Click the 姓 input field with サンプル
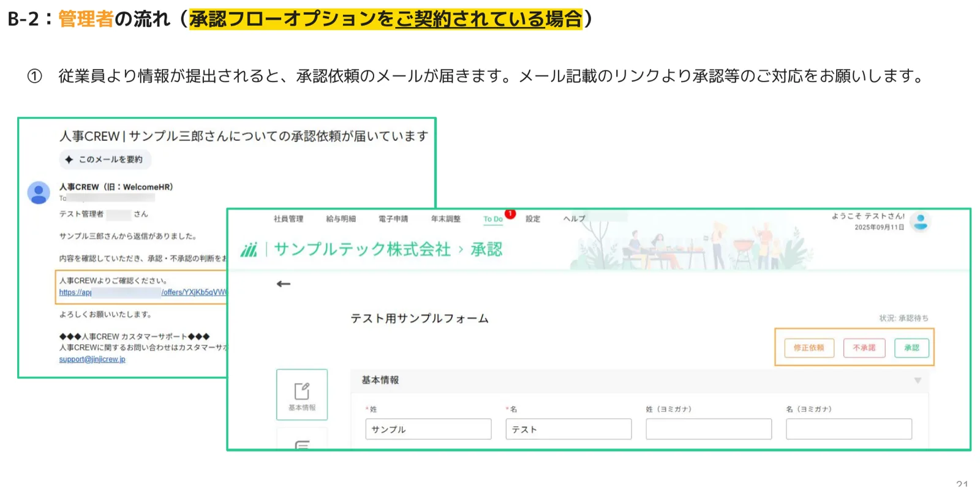The width and height of the screenshot is (980, 495). tap(428, 429)
